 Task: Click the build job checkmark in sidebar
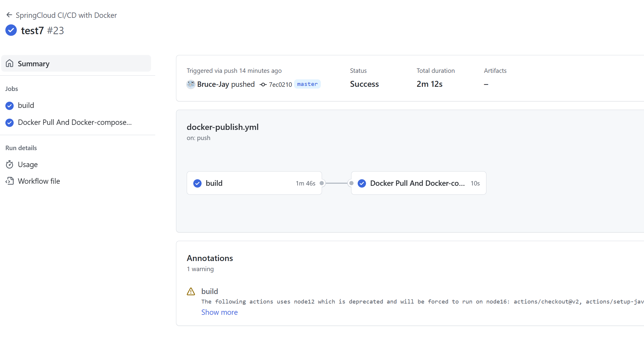pyautogui.click(x=10, y=106)
